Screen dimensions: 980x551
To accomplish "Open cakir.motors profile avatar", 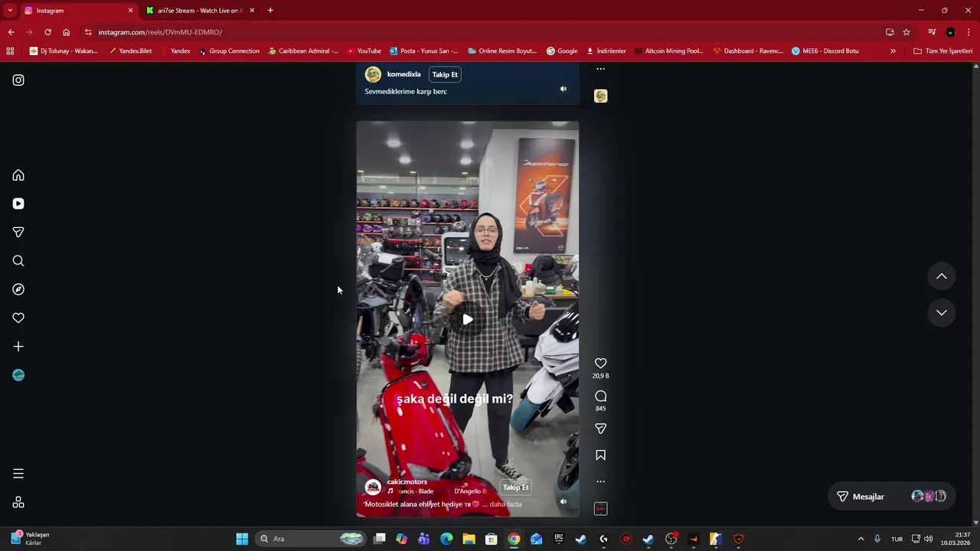I will click(373, 487).
